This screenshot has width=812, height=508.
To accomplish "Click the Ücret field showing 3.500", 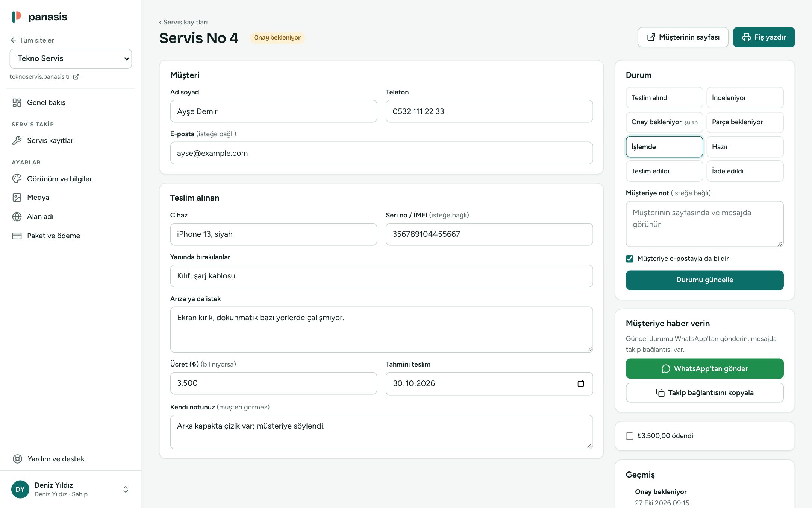I will click(274, 383).
